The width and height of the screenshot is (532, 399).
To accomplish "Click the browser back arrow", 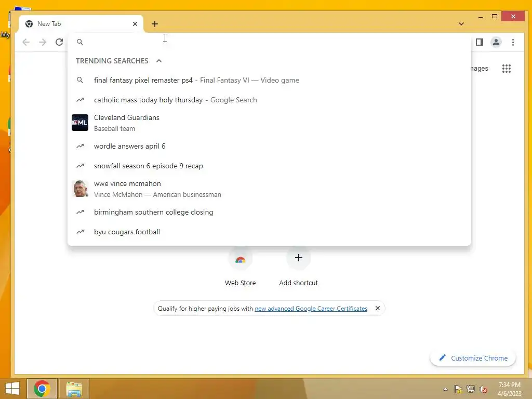I will tap(26, 42).
